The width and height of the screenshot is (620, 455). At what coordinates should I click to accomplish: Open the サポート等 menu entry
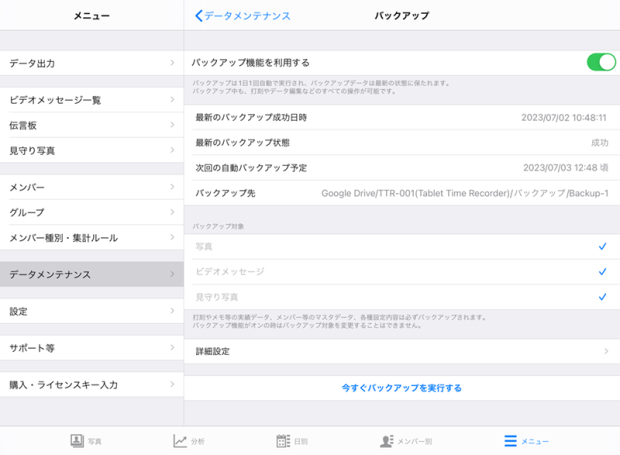92,348
